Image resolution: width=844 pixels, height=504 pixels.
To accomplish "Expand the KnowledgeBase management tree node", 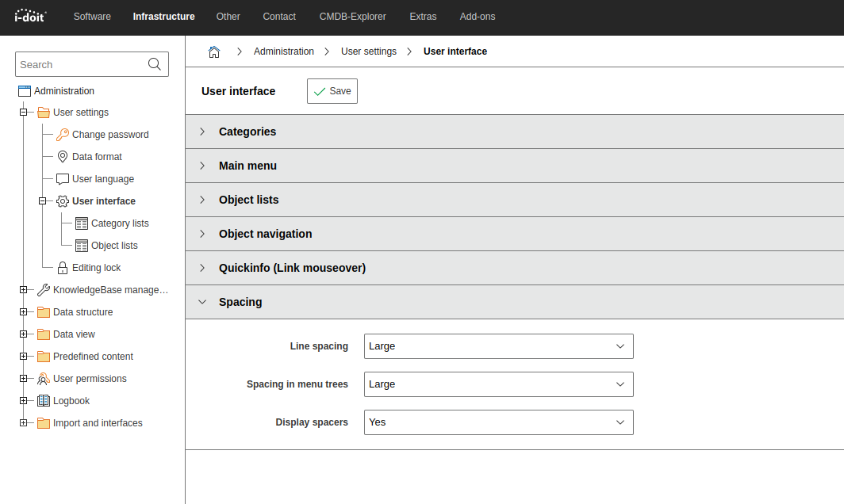I will [23, 290].
